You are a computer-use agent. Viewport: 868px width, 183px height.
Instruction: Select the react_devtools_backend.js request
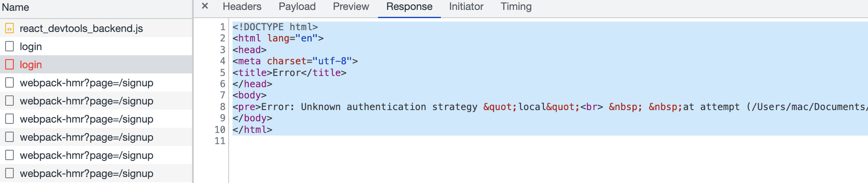81,28
